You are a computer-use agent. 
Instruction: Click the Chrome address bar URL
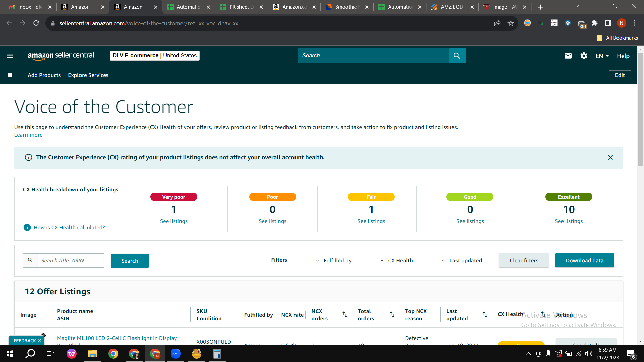click(x=149, y=23)
